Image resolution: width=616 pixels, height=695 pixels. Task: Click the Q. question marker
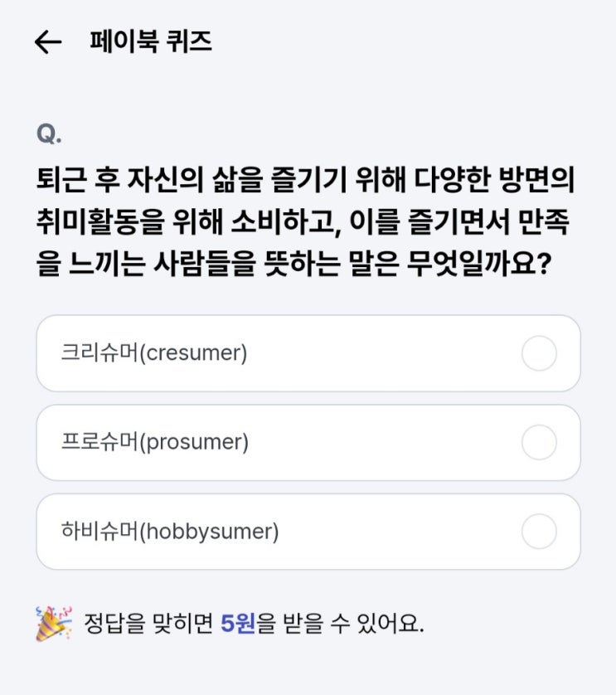coord(49,134)
